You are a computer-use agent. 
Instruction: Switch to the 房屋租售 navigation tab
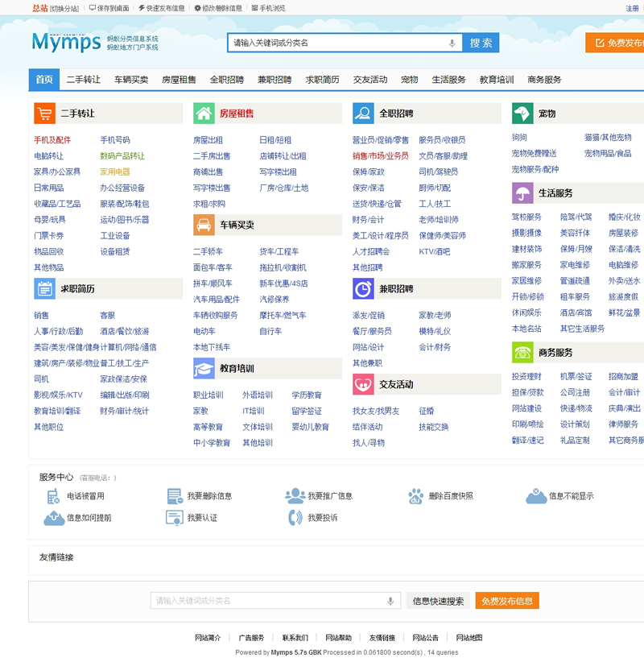click(x=179, y=80)
